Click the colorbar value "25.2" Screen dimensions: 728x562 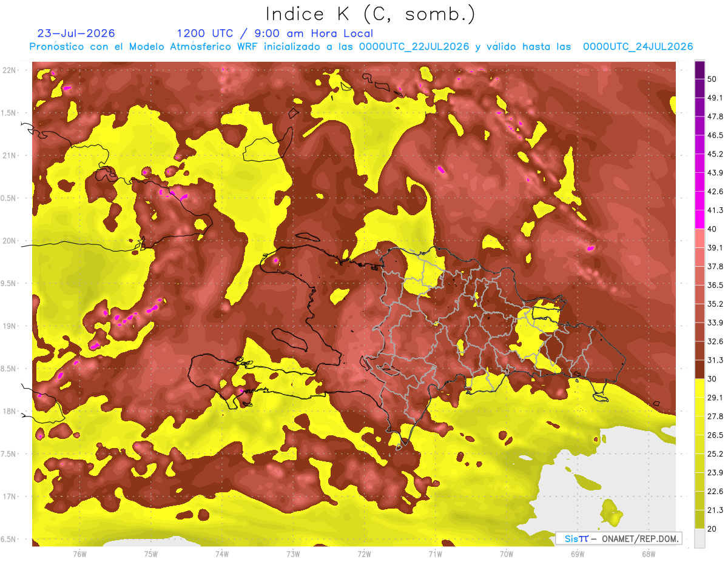click(x=715, y=453)
